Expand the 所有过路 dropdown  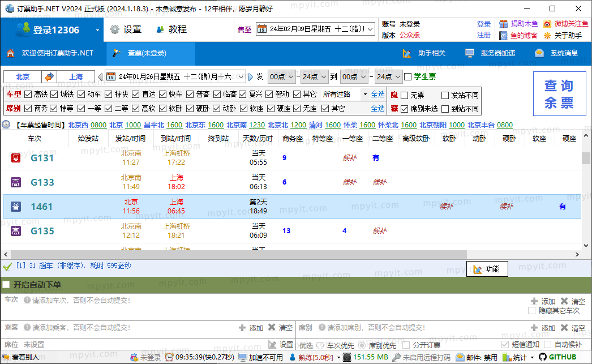point(364,94)
